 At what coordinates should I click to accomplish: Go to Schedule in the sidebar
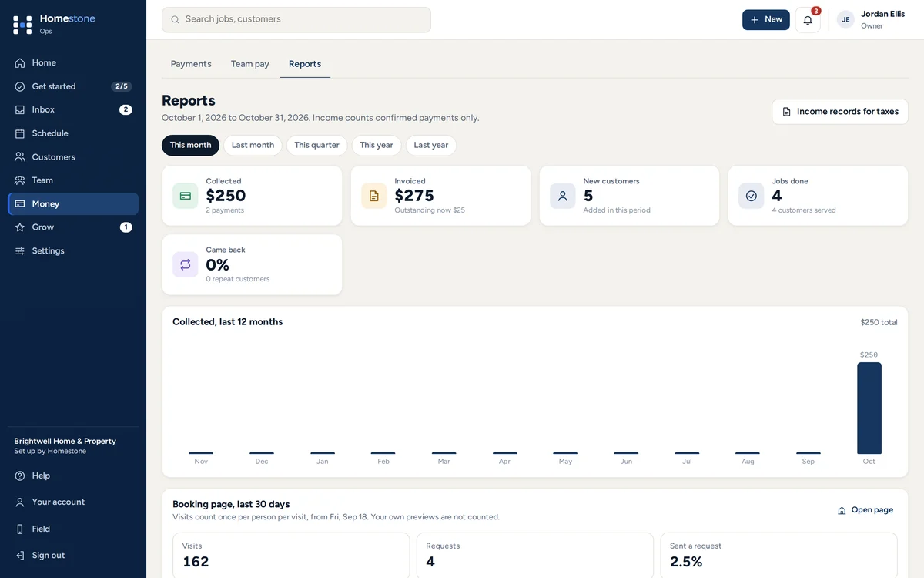pos(73,133)
